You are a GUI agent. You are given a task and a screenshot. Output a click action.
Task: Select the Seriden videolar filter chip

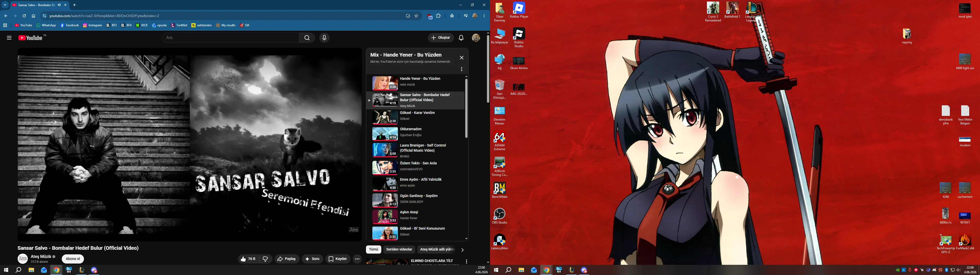pyautogui.click(x=399, y=250)
